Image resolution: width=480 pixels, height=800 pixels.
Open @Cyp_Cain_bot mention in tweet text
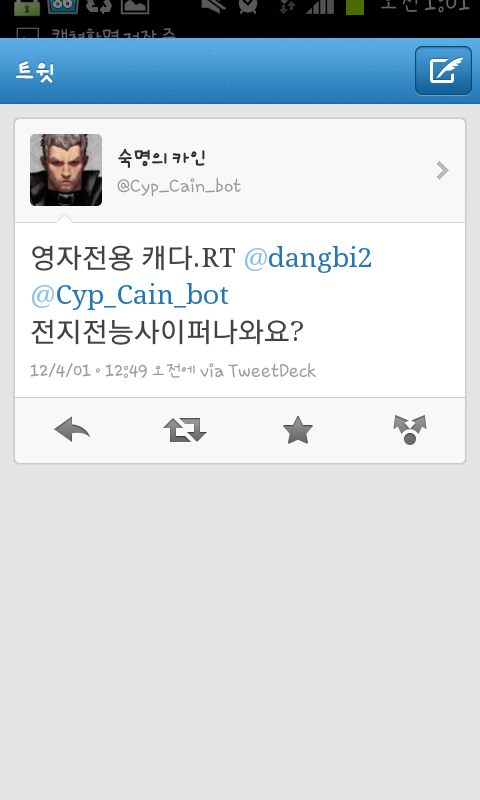pyautogui.click(x=130, y=295)
